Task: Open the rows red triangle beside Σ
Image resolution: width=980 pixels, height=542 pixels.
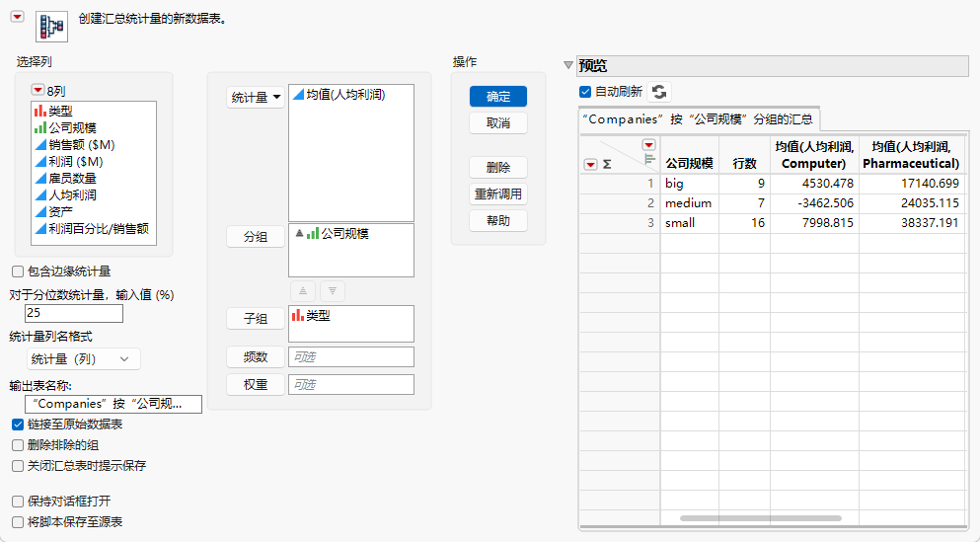Action: [x=590, y=165]
